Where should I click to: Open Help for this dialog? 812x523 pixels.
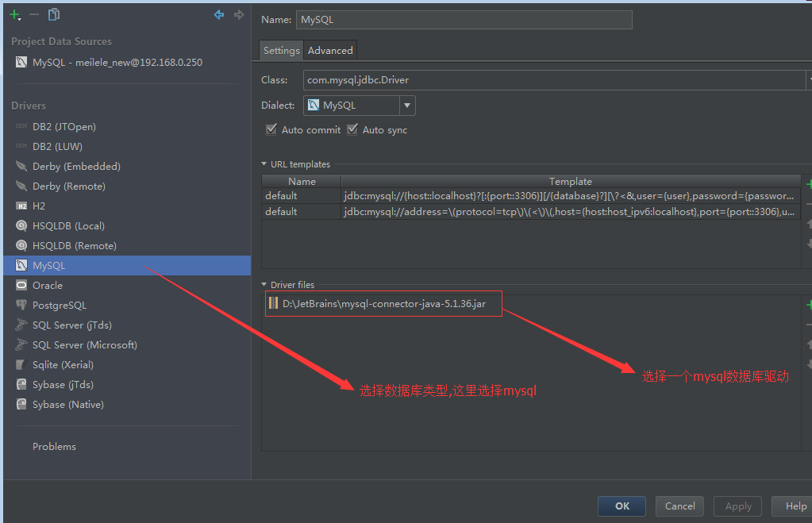[x=793, y=506]
